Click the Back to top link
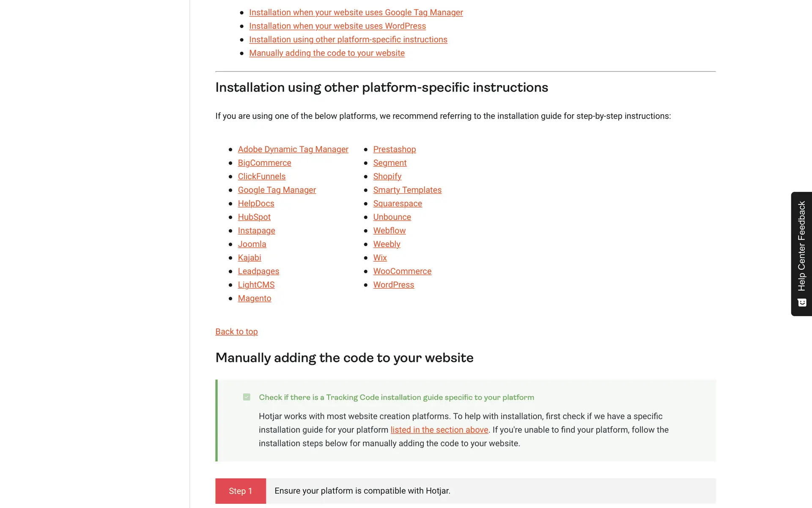812x508 pixels. 236,332
